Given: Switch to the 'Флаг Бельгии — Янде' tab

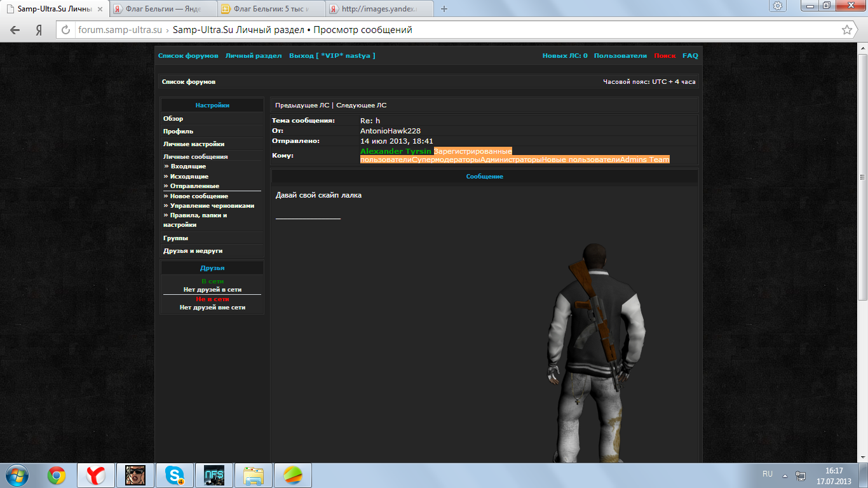Looking at the screenshot, I should click(x=162, y=10).
